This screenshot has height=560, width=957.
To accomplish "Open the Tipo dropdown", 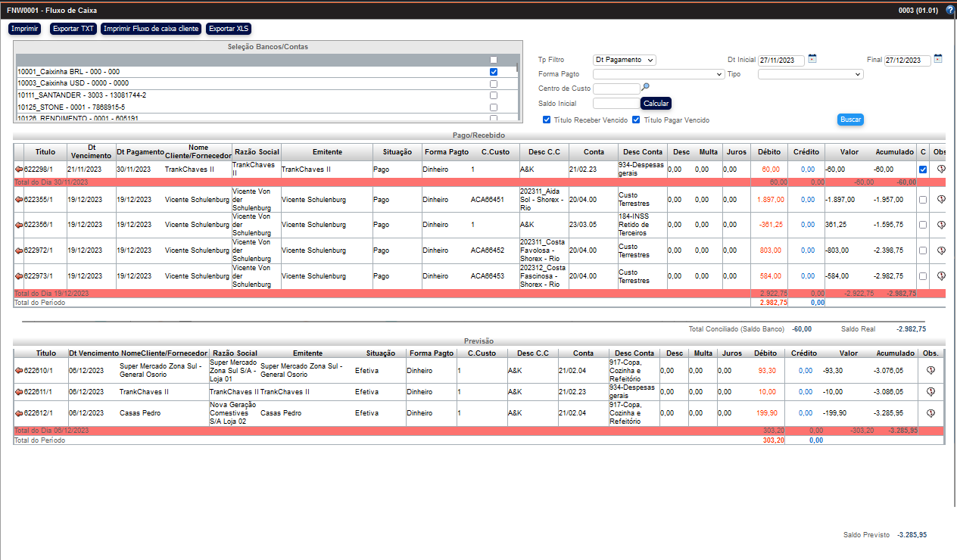I will click(810, 74).
